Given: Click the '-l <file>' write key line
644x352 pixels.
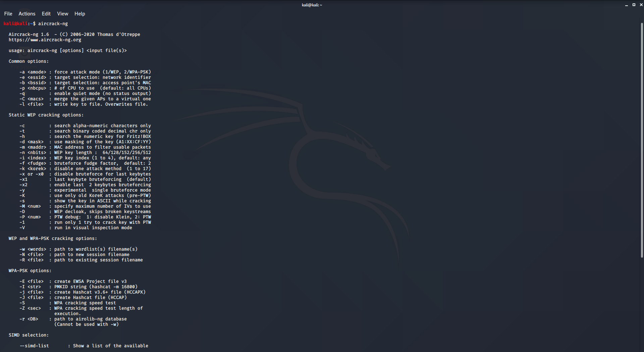Looking at the screenshot, I should [84, 104].
